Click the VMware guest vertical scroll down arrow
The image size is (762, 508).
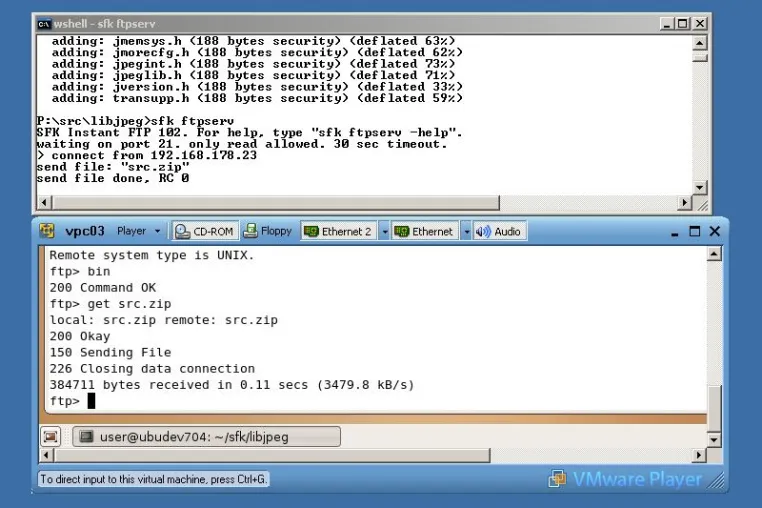(714, 439)
